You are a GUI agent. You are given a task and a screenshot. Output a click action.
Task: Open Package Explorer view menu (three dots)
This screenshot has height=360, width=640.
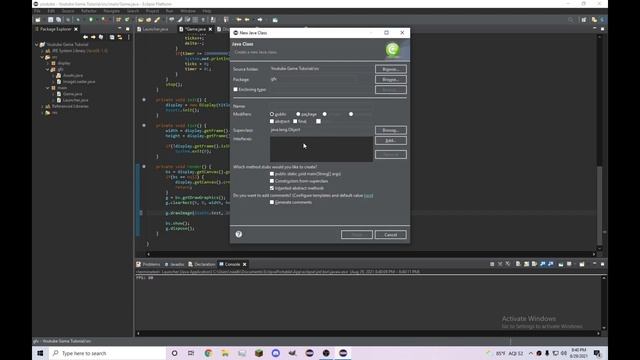point(129,37)
